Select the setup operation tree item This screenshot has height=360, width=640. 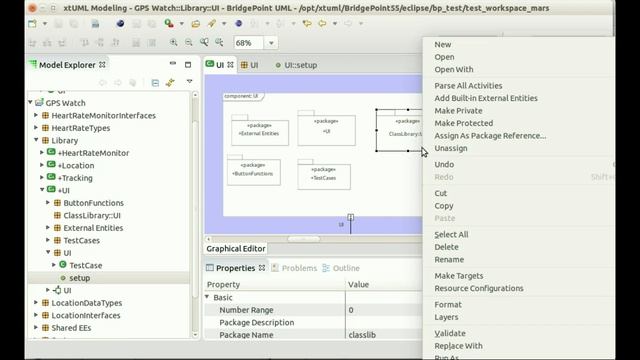click(79, 278)
